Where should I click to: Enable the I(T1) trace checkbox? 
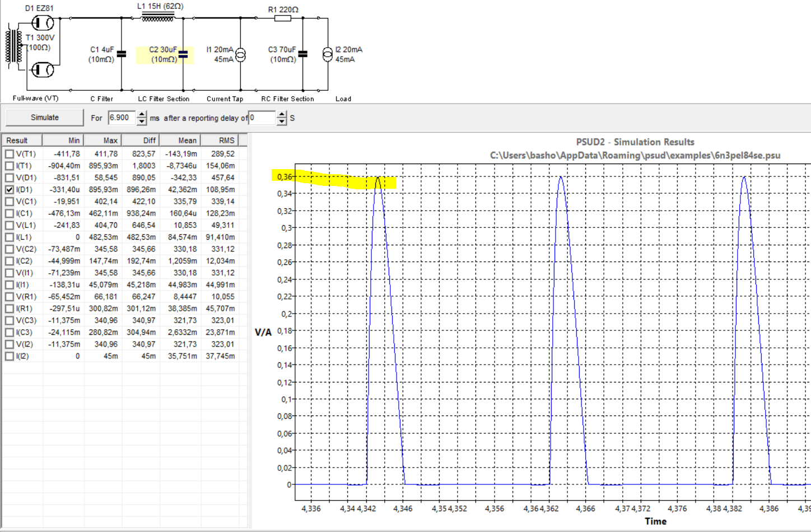point(10,166)
